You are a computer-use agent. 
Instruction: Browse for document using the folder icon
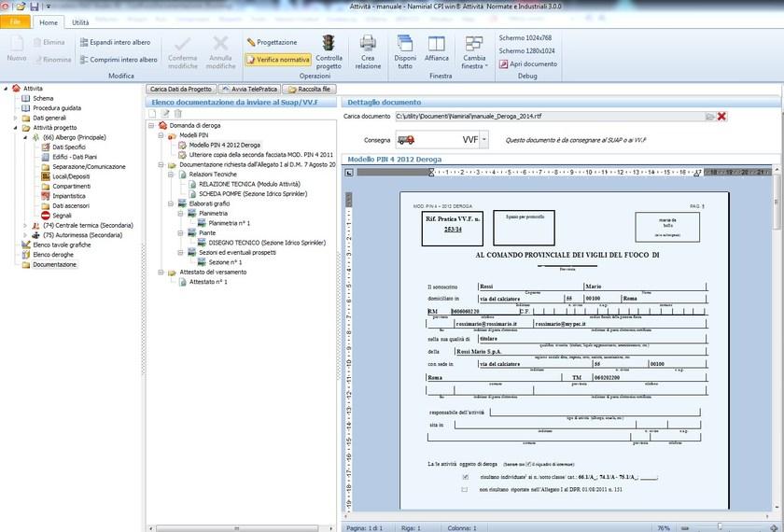click(709, 116)
